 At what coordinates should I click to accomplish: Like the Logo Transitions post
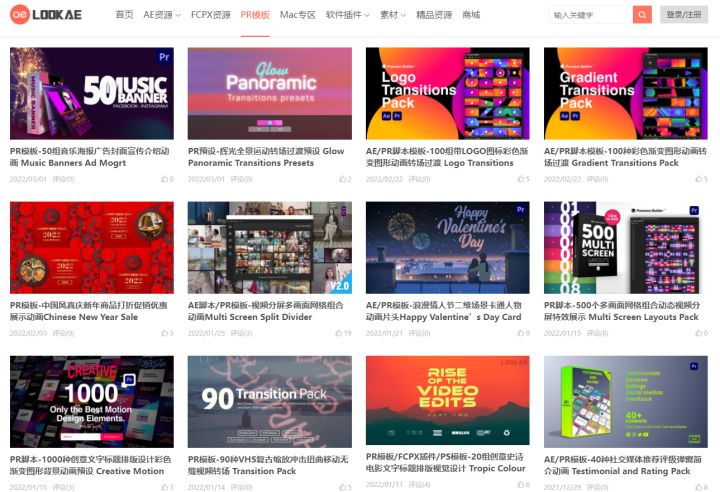pyautogui.click(x=523, y=179)
